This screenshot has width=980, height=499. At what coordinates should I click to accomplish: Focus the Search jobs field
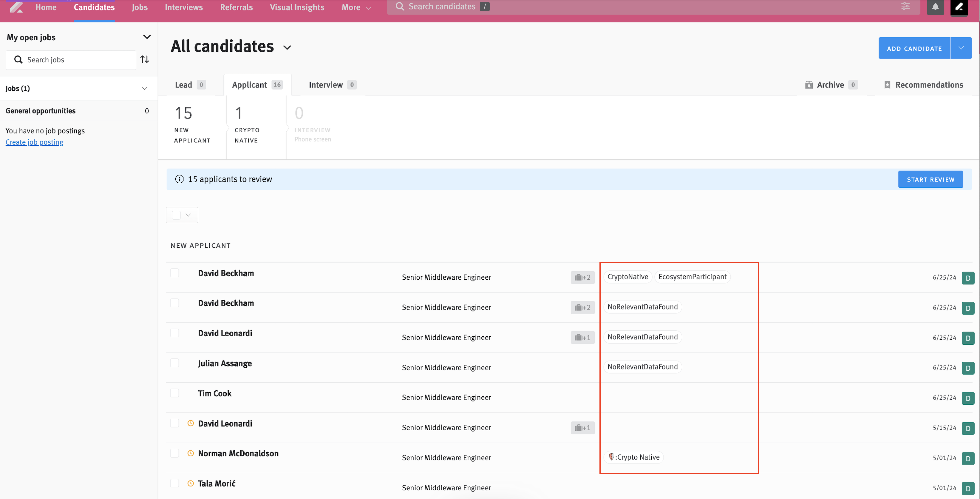coord(71,60)
